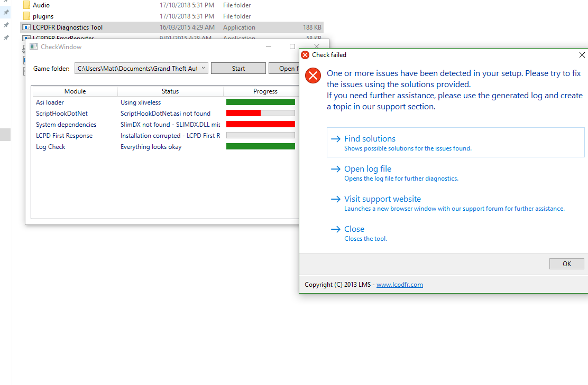Click LCPD First Response empty progress bar
The image size is (588, 385).
(x=261, y=135)
